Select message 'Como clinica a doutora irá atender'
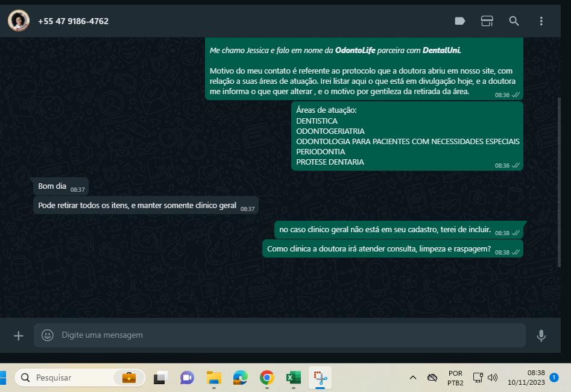 click(393, 249)
